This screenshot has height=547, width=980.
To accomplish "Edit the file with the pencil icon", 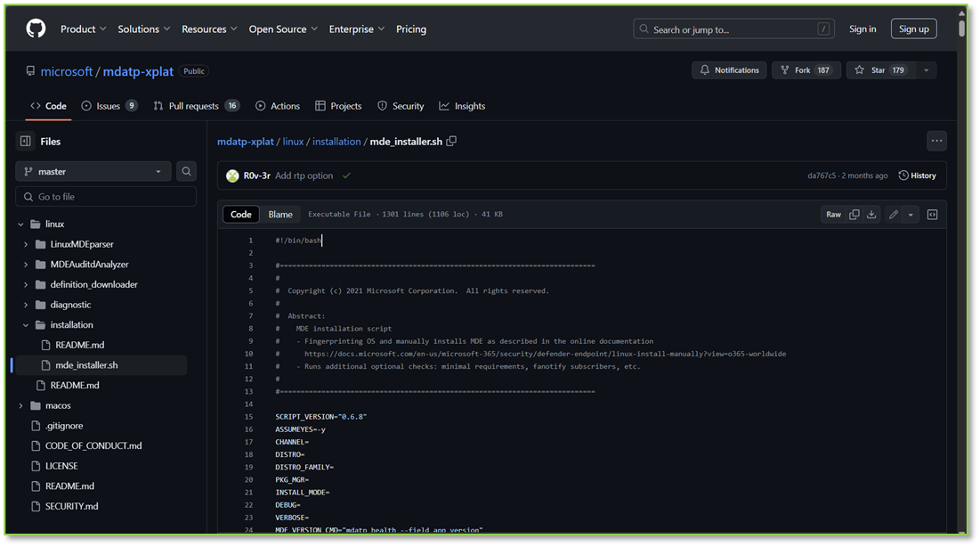I will tap(893, 214).
